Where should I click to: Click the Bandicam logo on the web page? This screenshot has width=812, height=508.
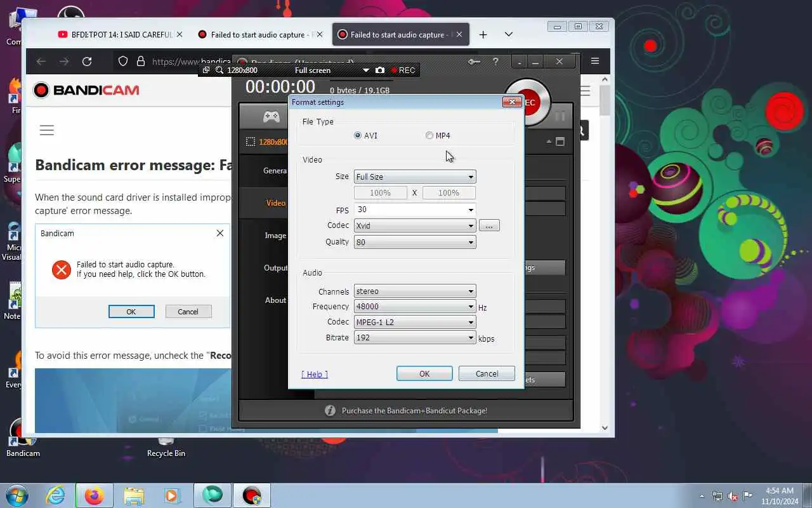pyautogui.click(x=86, y=90)
